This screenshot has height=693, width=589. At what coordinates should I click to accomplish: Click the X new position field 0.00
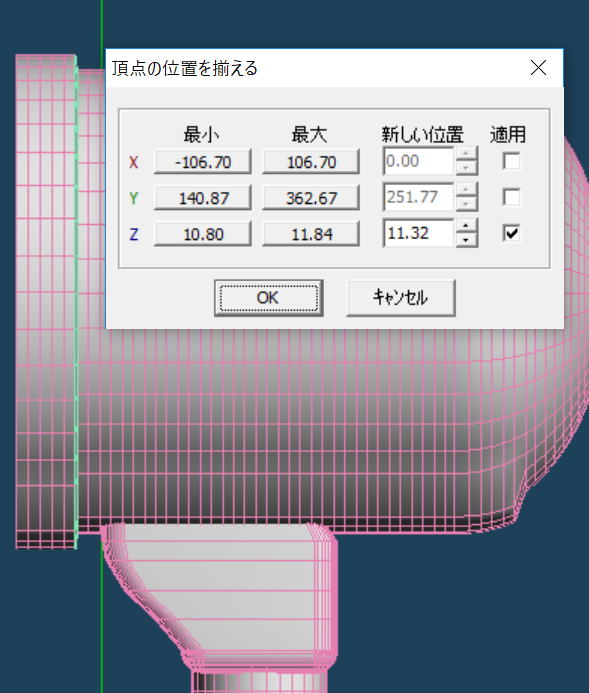[419, 161]
